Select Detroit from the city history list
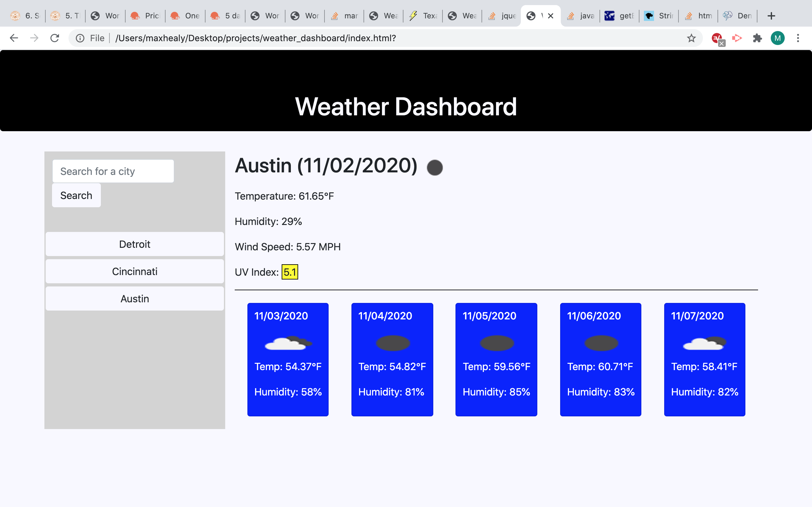 click(x=134, y=244)
